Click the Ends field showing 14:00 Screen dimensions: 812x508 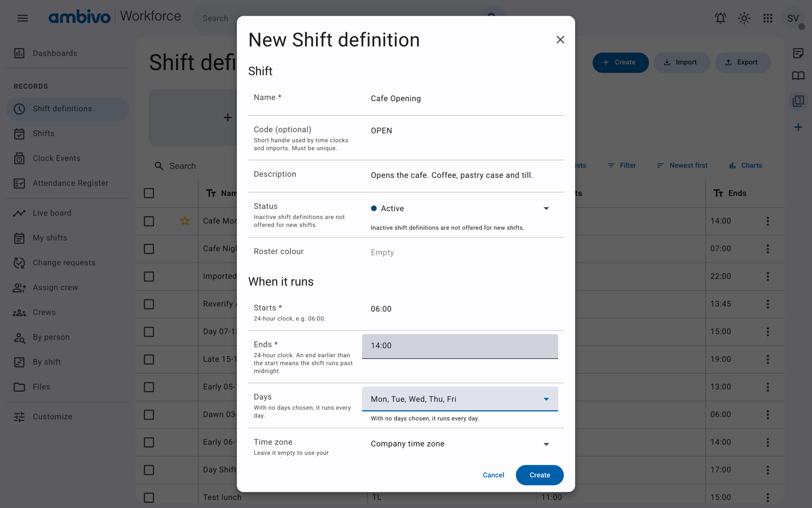[x=460, y=346]
